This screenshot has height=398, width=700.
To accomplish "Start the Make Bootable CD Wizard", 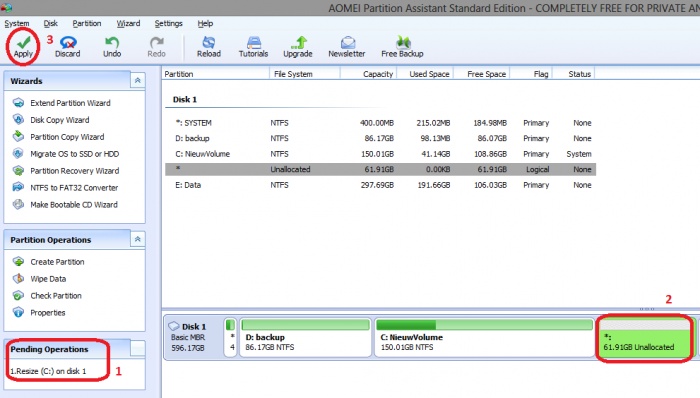I will pyautogui.click(x=65, y=205).
